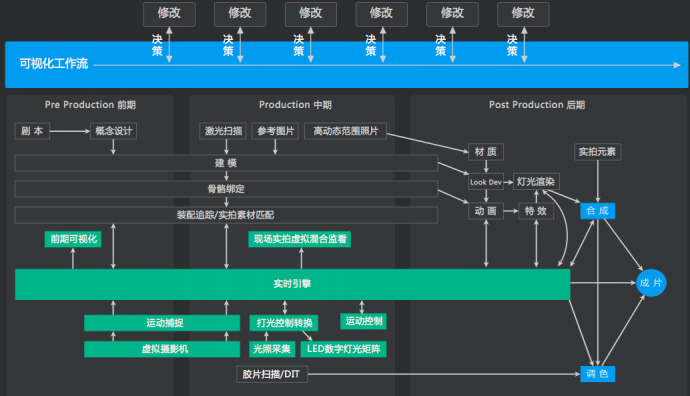Click the 剧本 box
This screenshot has height=396, width=690.
pyautogui.click(x=32, y=131)
